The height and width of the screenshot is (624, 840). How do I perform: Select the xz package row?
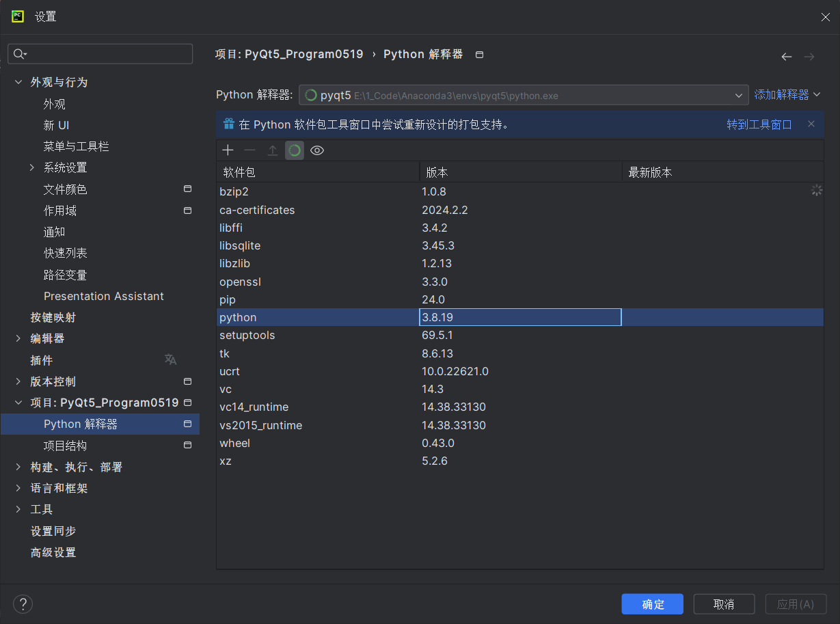[520, 461]
